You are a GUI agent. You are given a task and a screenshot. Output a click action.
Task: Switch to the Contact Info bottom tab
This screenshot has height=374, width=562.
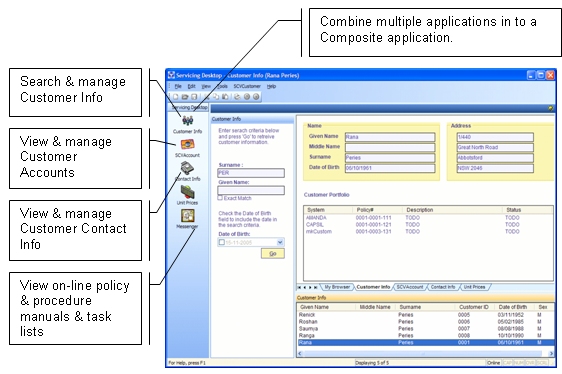(443, 287)
